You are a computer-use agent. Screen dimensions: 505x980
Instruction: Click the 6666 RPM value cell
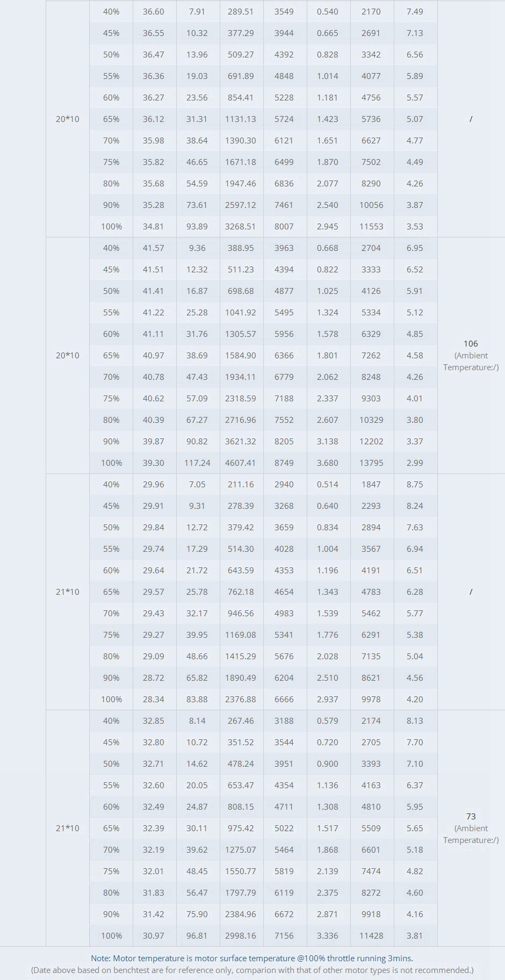click(x=284, y=699)
